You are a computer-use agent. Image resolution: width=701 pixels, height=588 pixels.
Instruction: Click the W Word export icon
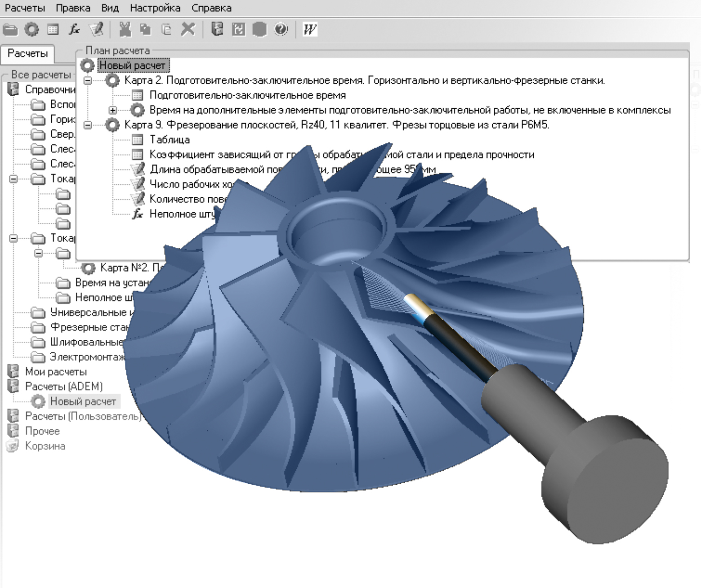310,30
